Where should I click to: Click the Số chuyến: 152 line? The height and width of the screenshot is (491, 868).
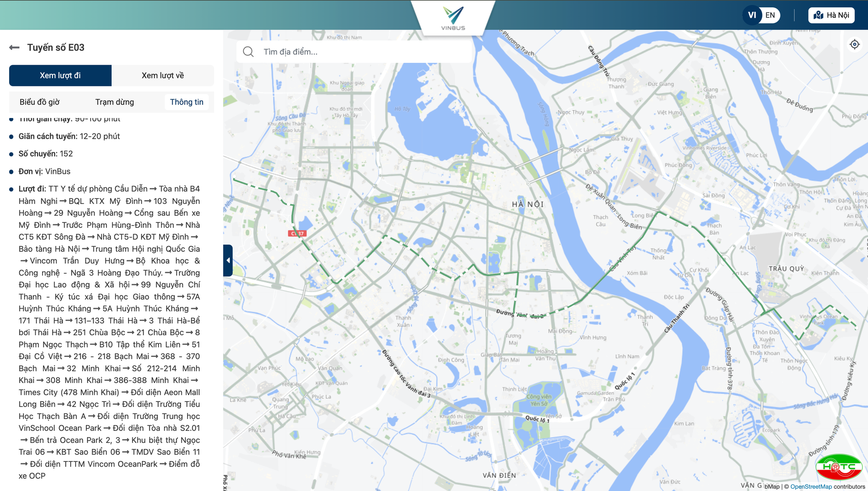(x=46, y=154)
